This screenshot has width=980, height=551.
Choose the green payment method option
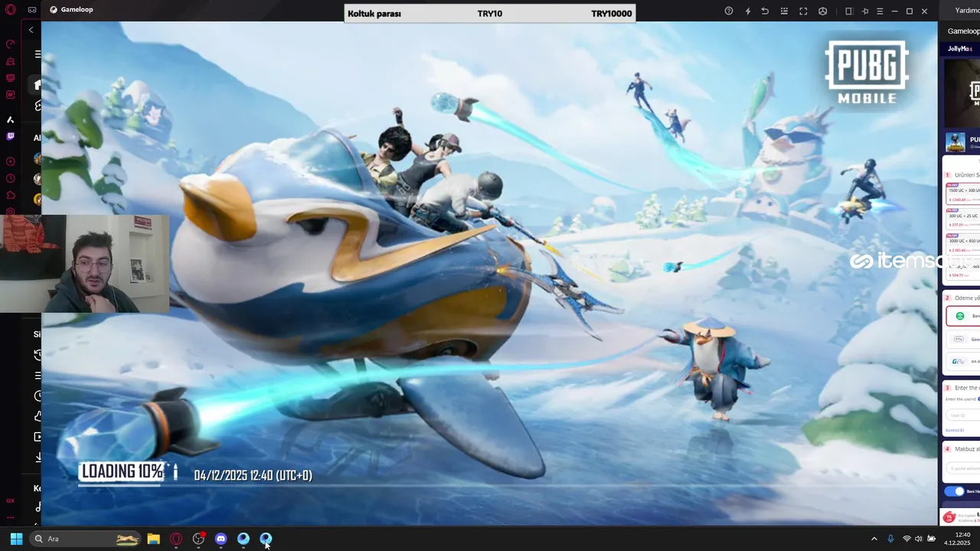point(964,316)
